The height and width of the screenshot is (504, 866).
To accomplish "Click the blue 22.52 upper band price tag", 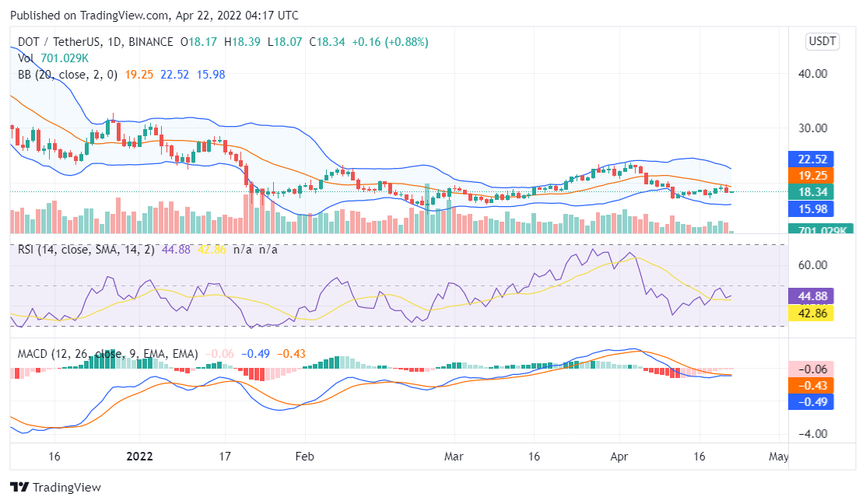I will 811,159.
